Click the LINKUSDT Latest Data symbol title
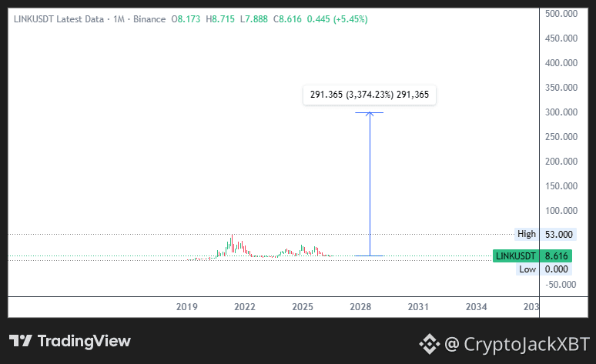 (x=59, y=19)
